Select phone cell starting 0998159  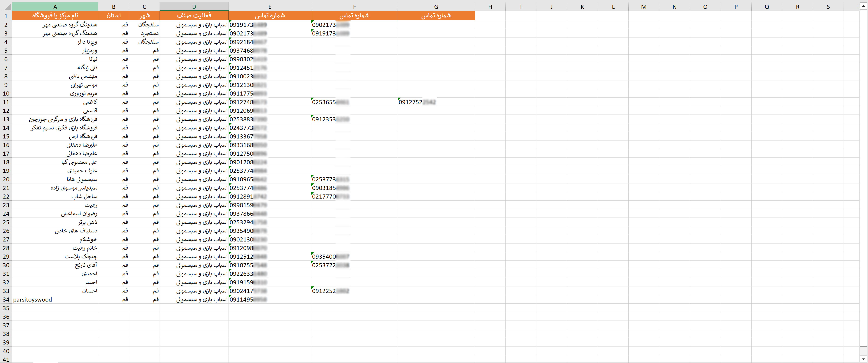click(270, 205)
